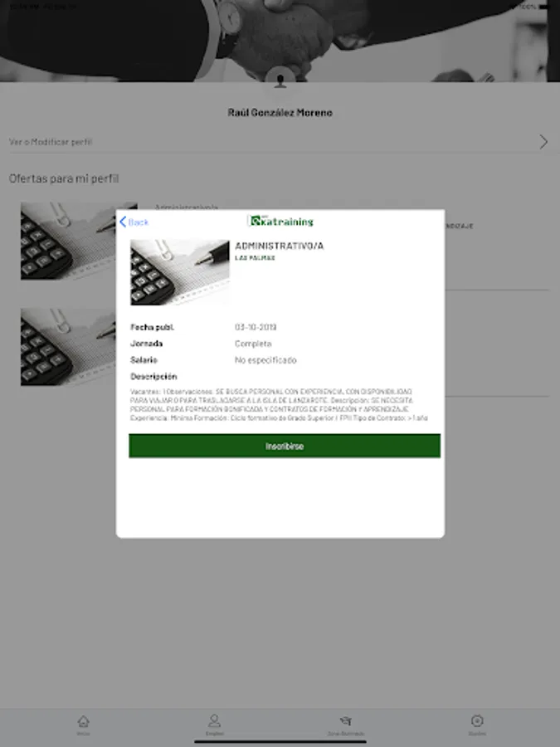The image size is (560, 747).
Task: Click the LAS PALMAS location label
Action: click(255, 258)
